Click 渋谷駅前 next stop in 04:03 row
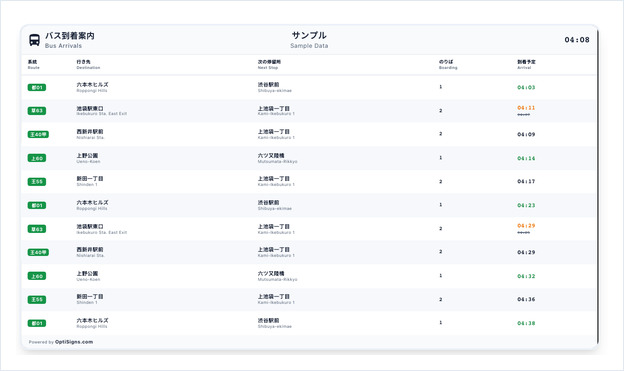 point(268,85)
